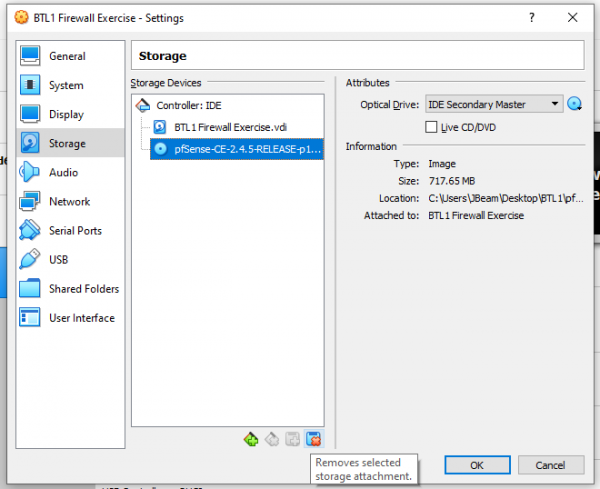600x489 pixels.
Task: Click the remove selected controller icon
Action: [x=272, y=439]
